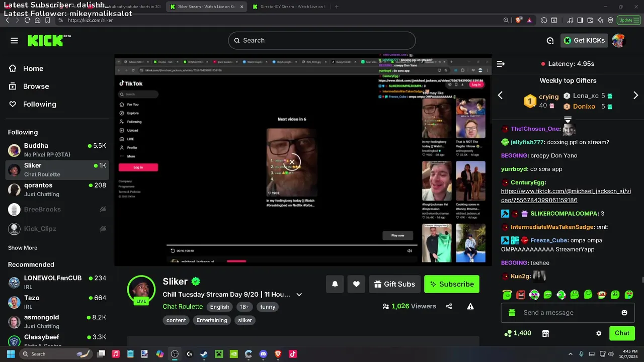644x362 pixels.
Task: Subscribe to Sliker's channel
Action: pos(452,284)
